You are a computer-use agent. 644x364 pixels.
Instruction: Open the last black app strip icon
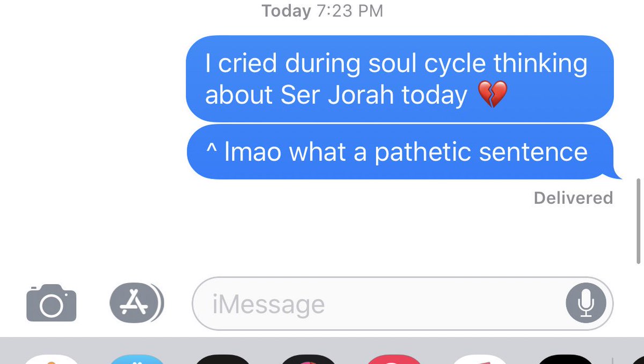565,359
